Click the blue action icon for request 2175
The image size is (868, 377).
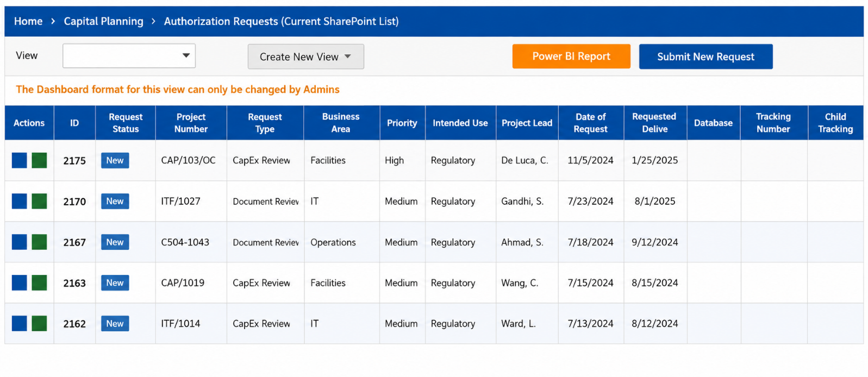point(20,160)
